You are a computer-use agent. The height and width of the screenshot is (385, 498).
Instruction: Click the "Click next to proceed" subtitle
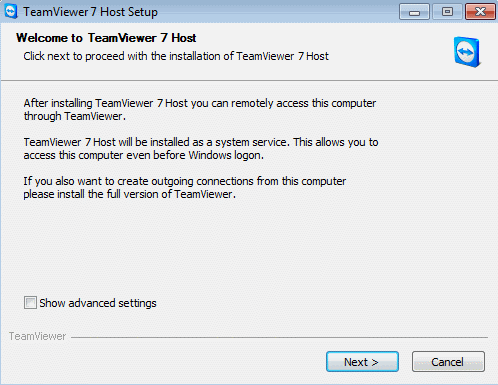pyautogui.click(x=176, y=56)
